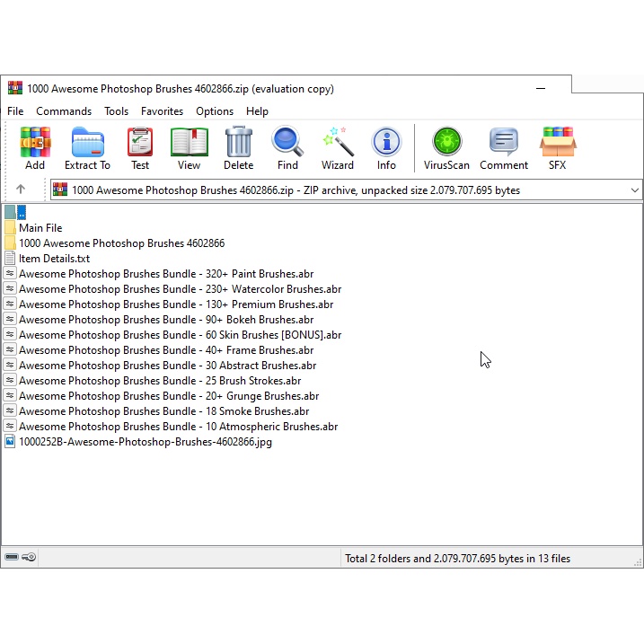
Task: Click the archive path address field
Action: (x=346, y=190)
